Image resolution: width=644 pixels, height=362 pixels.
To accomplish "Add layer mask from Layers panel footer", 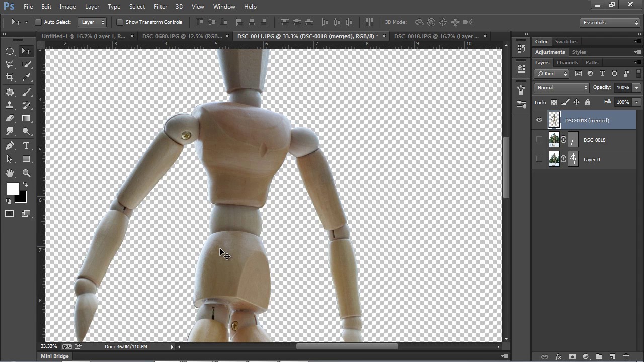I will pyautogui.click(x=572, y=357).
